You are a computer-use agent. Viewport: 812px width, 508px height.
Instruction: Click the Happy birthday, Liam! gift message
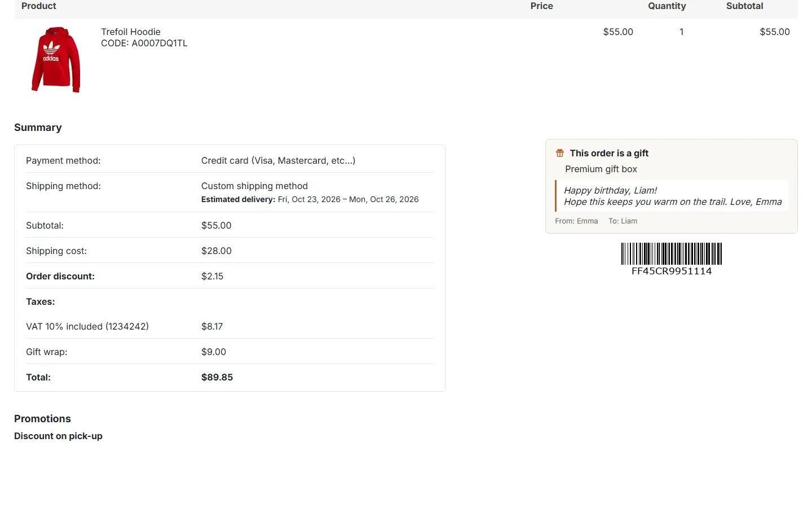[x=611, y=190]
